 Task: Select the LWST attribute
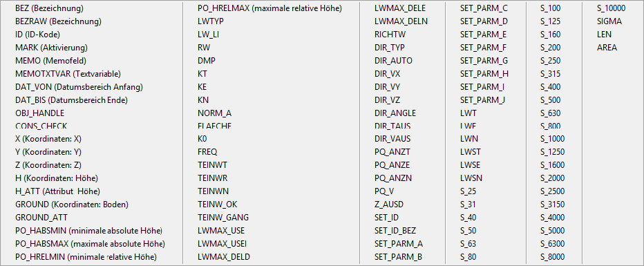click(x=471, y=152)
